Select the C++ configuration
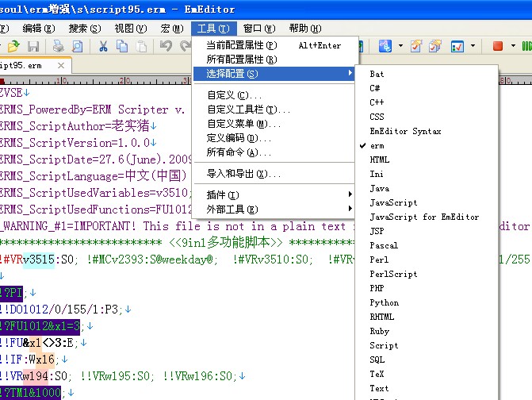Screen dimensions: 532x400 click(427, 102)
